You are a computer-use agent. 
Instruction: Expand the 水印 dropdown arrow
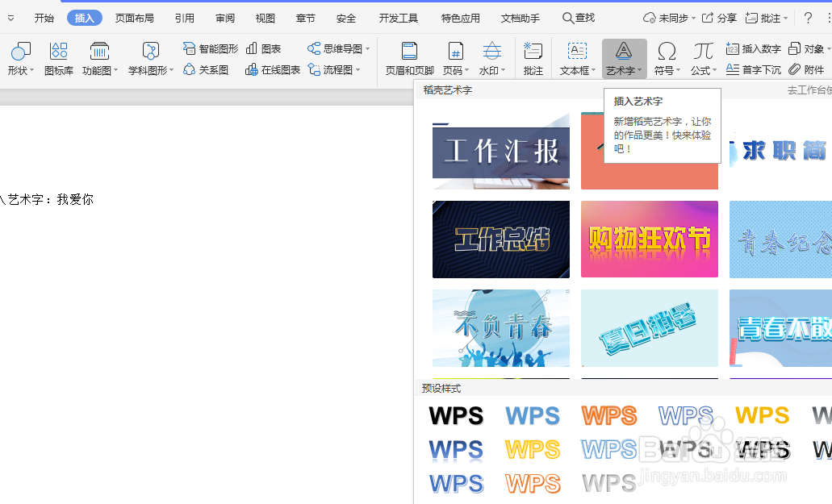tap(503, 70)
